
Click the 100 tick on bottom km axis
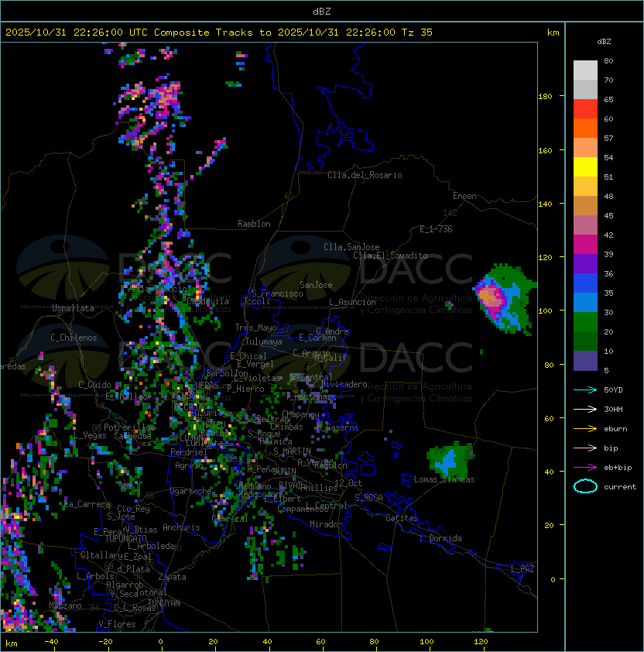427,642
